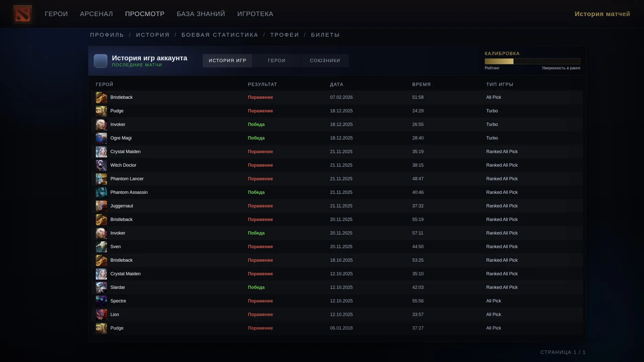Click the ВРЕМЯ column header
This screenshot has height=362, width=644.
point(422,84)
